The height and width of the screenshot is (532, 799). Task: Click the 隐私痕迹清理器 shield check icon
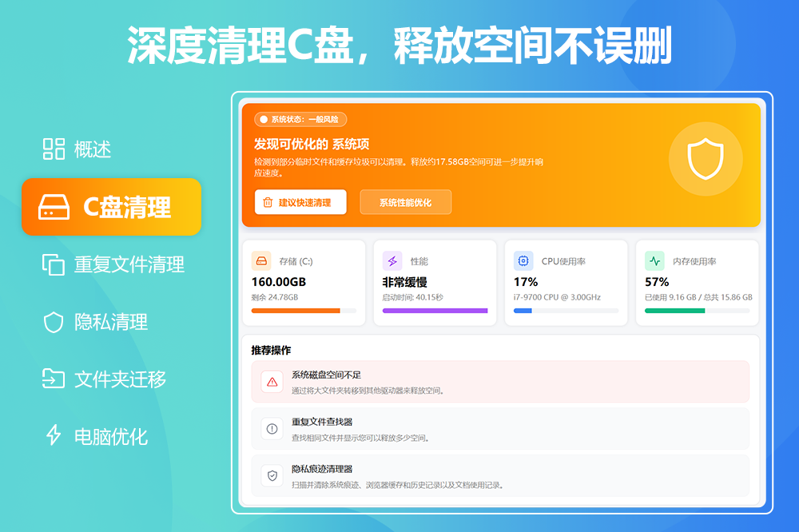(272, 476)
